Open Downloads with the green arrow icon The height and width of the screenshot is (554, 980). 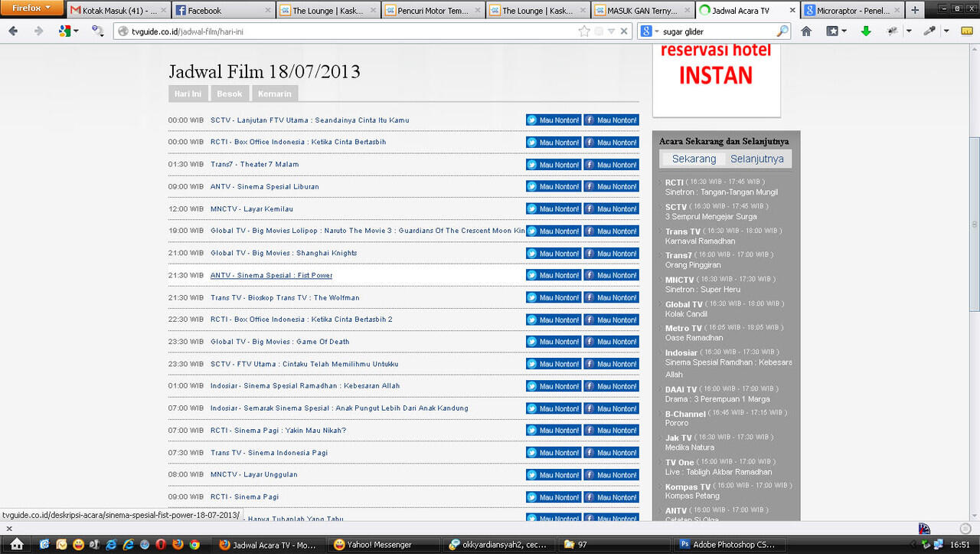(866, 31)
